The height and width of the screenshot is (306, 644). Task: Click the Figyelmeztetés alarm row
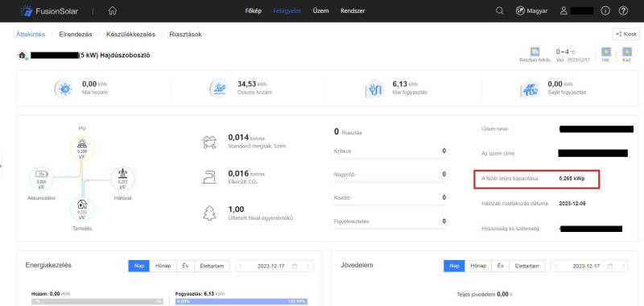390,223
